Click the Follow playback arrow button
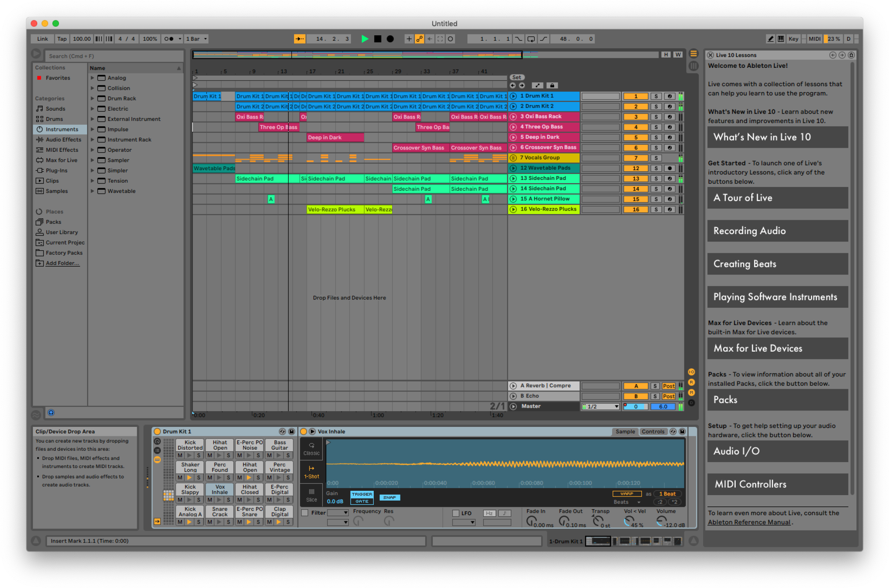This screenshot has height=588, width=889. 300,39
